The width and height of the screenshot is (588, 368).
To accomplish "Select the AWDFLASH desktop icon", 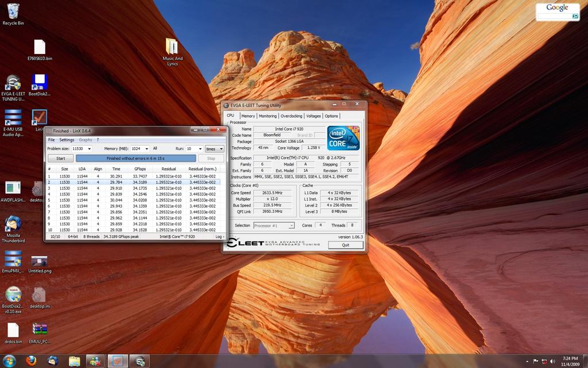I will [x=13, y=192].
